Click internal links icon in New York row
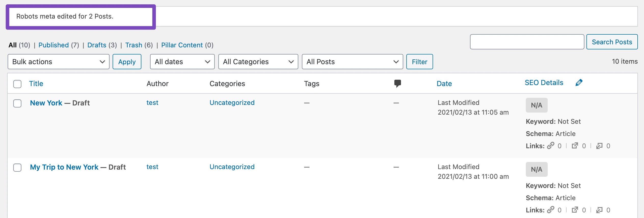The width and height of the screenshot is (644, 218). (x=551, y=146)
